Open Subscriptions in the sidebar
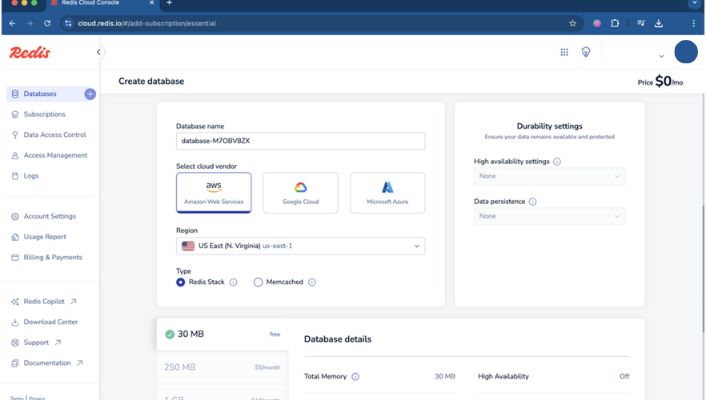706x400 pixels. (x=44, y=114)
